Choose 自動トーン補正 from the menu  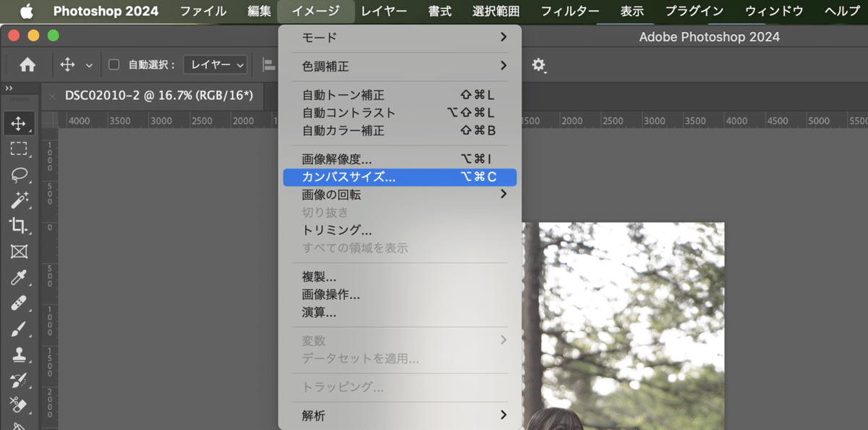(x=399, y=95)
